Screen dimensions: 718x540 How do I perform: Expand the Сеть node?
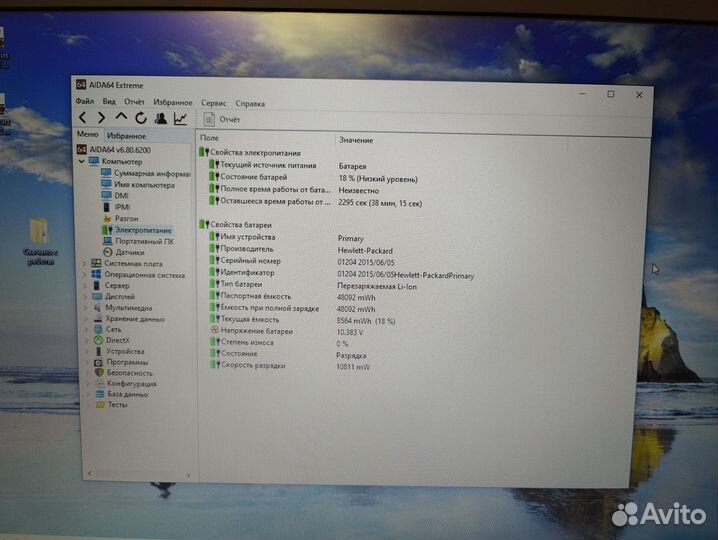tap(87, 329)
